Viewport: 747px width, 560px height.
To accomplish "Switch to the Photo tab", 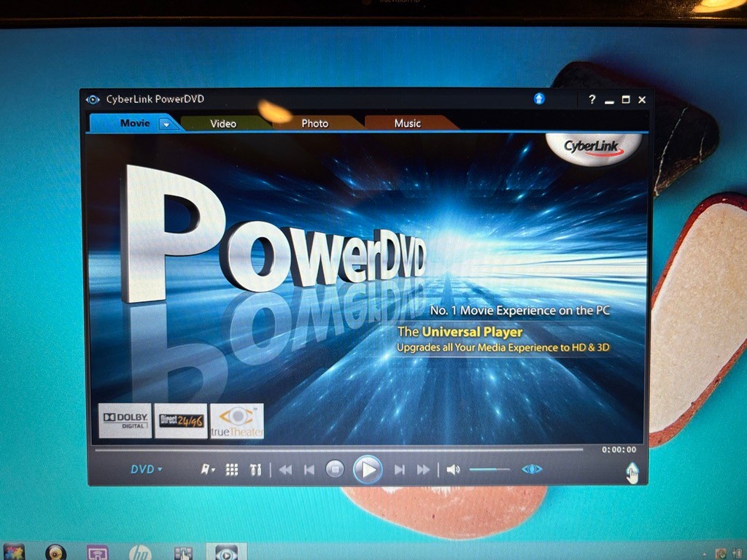I will point(315,124).
